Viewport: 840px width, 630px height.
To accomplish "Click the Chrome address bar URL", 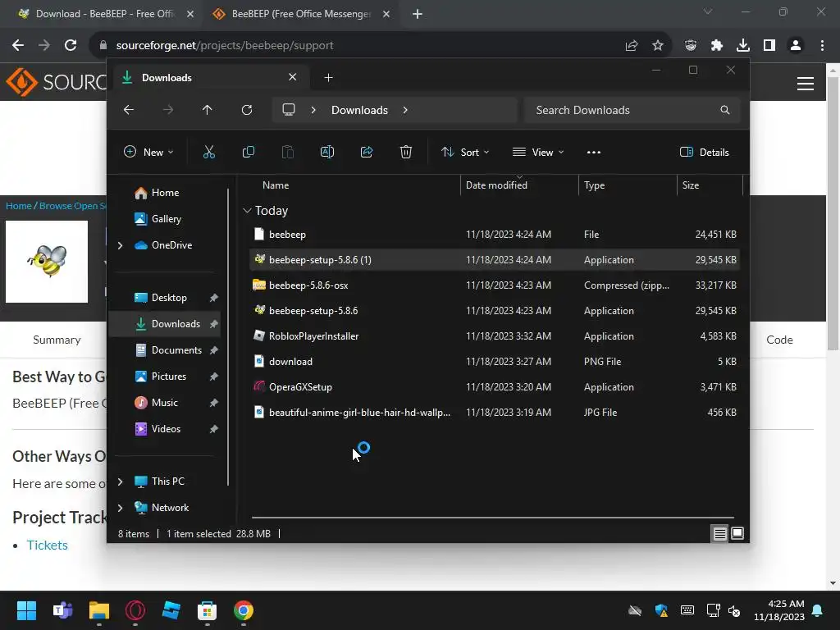I will tap(225, 46).
